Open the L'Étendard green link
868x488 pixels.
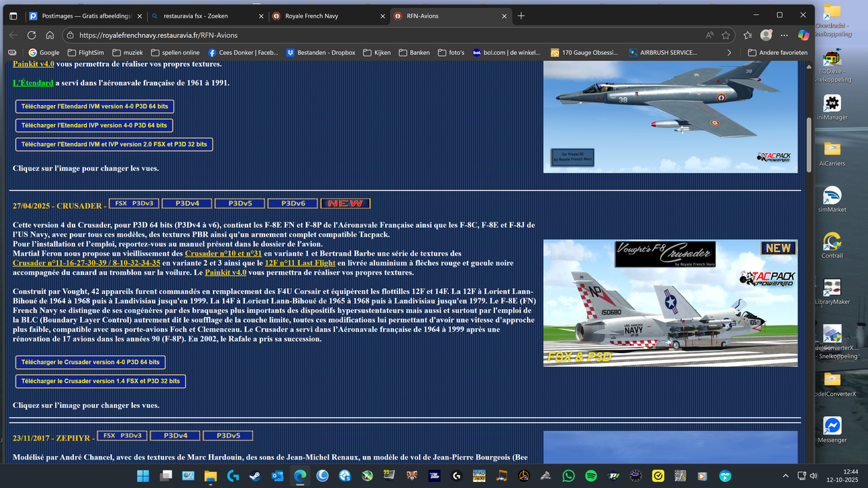coord(33,83)
